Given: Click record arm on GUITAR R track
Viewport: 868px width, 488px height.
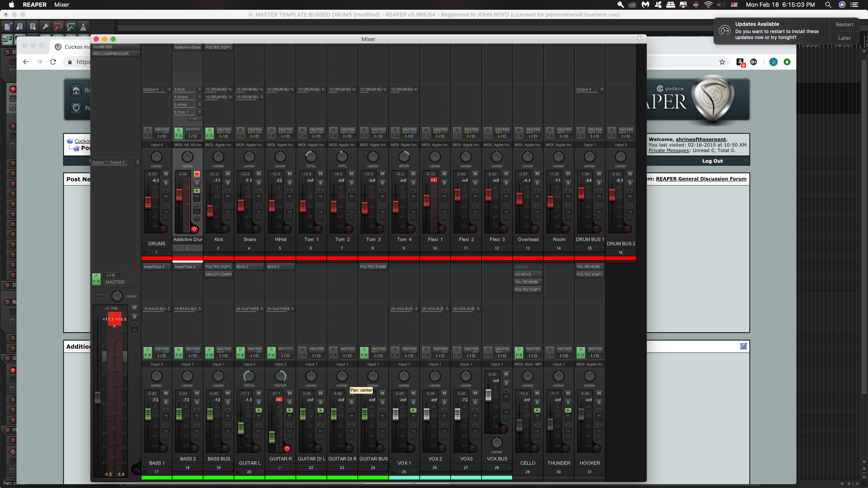Looking at the screenshot, I should coord(287,449).
